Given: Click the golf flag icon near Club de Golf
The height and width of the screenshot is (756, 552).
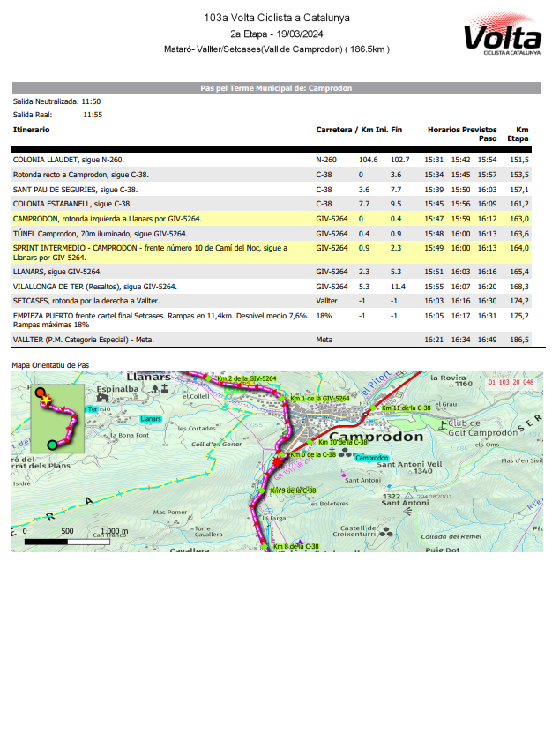Looking at the screenshot, I should 443,425.
